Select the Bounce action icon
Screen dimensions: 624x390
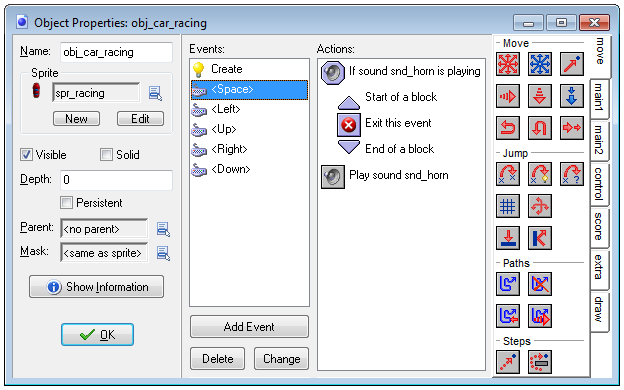pos(540,238)
